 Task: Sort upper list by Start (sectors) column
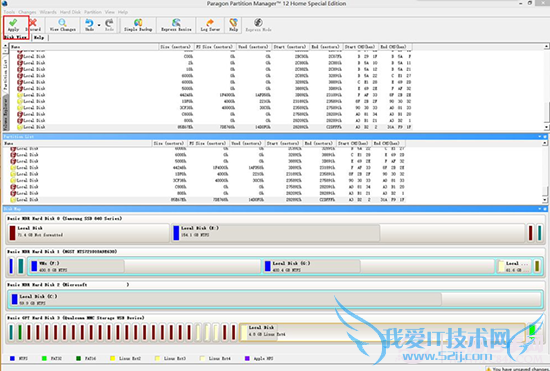coord(289,47)
